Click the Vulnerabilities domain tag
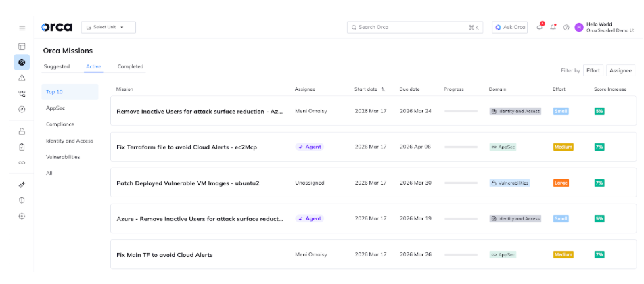Image resolution: width=644 pixels, height=284 pixels. pos(509,183)
